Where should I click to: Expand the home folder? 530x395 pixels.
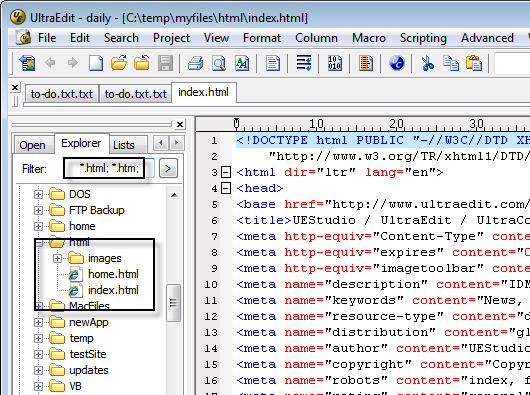pyautogui.click(x=38, y=226)
